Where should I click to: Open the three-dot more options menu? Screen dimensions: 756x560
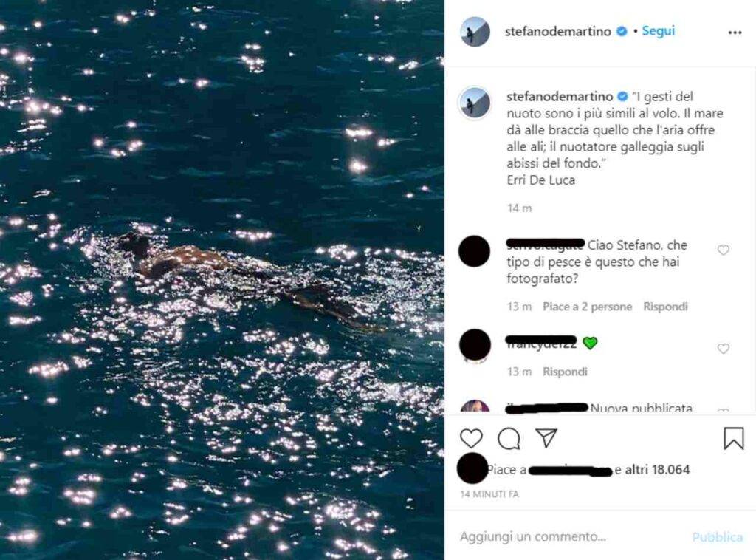[x=735, y=33]
